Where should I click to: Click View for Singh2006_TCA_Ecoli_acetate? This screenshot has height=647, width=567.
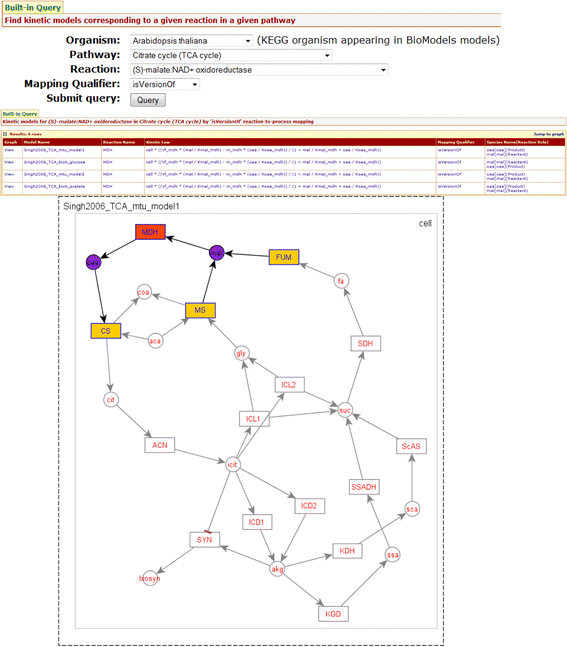pyautogui.click(x=9, y=187)
